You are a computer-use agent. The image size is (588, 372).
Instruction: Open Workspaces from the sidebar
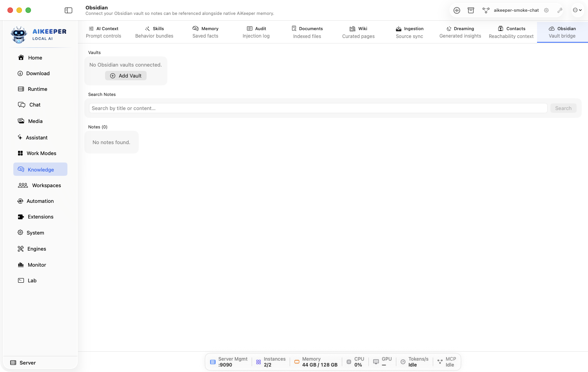pos(40,185)
